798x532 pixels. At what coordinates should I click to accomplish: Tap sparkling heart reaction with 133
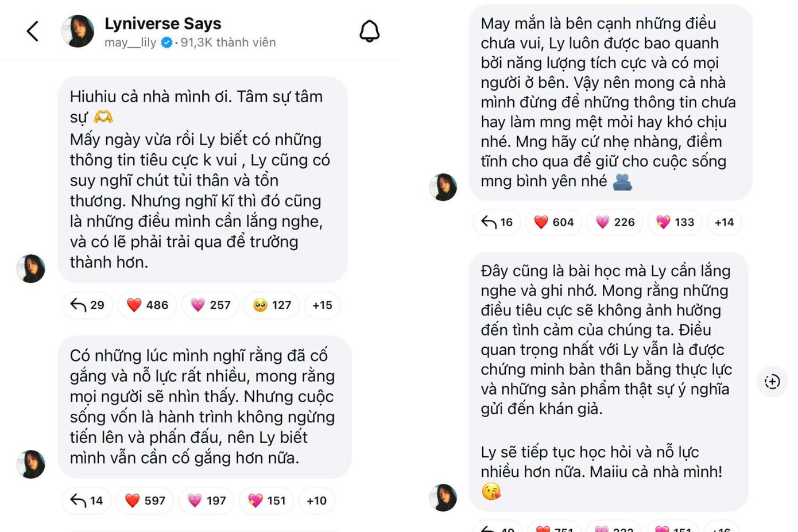click(675, 222)
